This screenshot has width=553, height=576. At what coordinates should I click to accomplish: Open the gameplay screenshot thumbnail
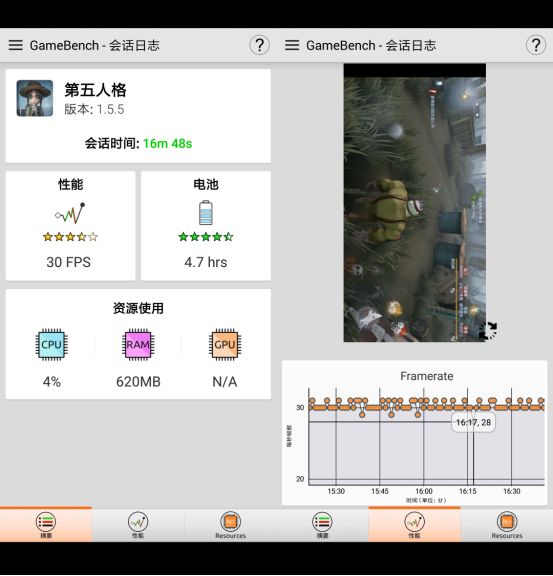tap(414, 202)
